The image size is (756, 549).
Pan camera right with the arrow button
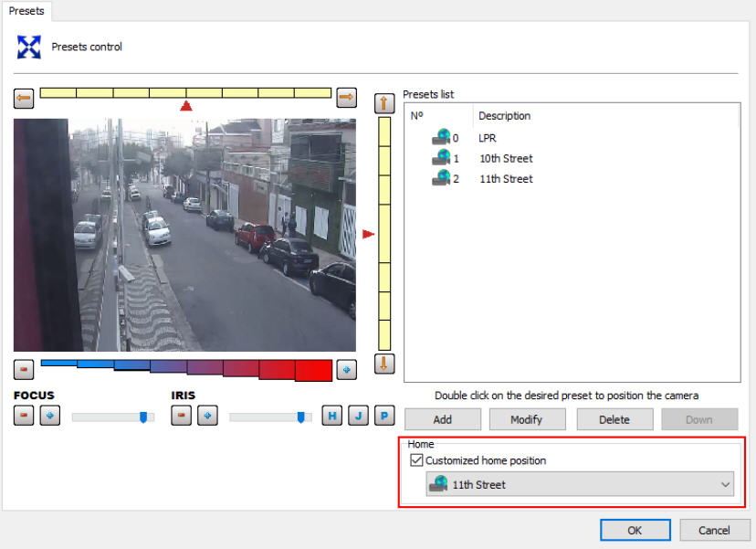pyautogui.click(x=346, y=98)
